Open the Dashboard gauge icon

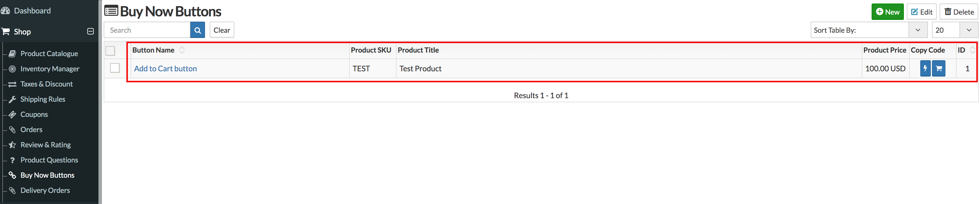point(5,11)
